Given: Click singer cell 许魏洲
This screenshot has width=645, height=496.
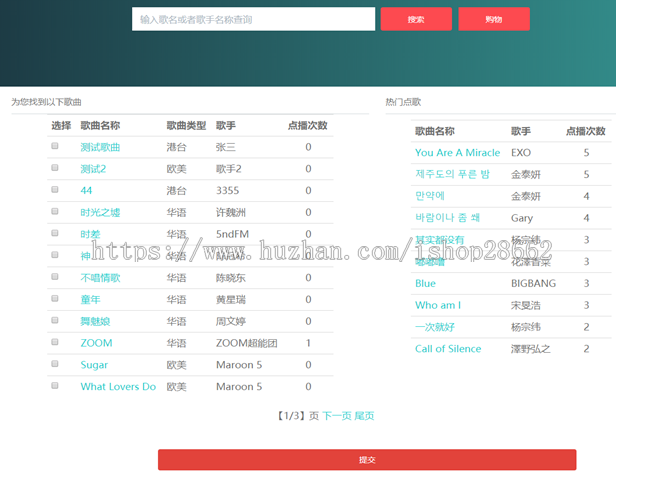Looking at the screenshot, I should coord(230,213).
